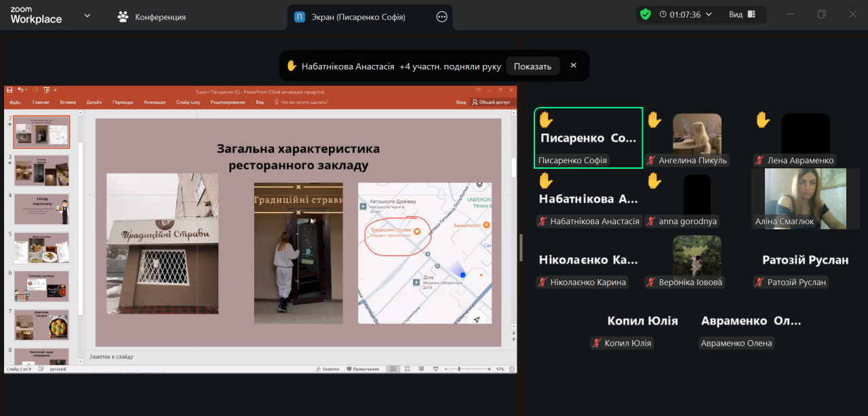Viewport: 868px width, 416px height.
Task: Click the zoom slider in PowerPoint status bar
Action: [x=460, y=369]
